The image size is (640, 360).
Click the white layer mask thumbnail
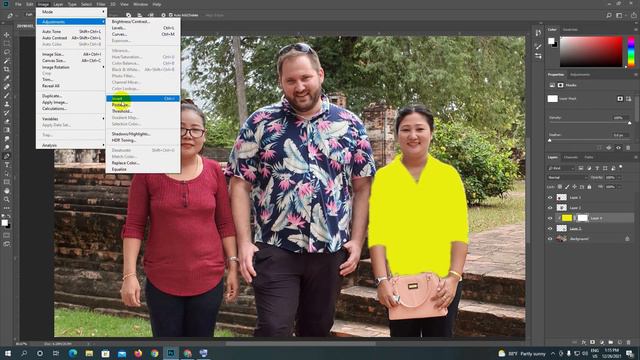click(582, 218)
